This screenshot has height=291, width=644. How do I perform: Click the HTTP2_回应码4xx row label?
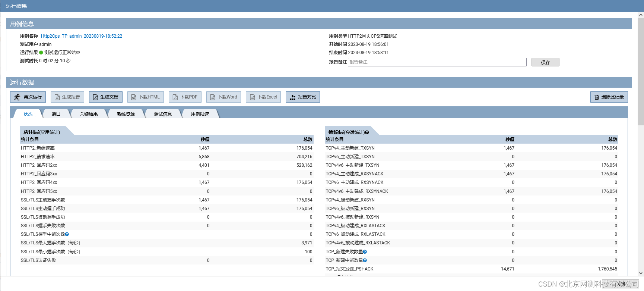pyautogui.click(x=39, y=182)
